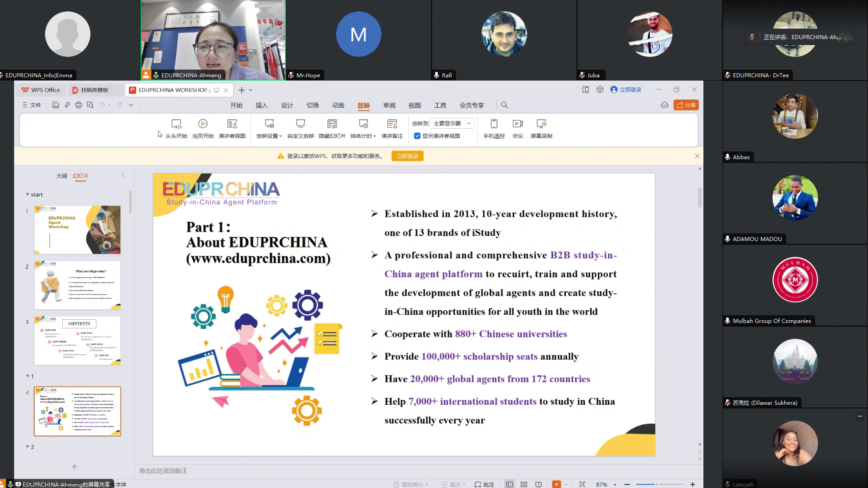The height and width of the screenshot is (488, 868).
Task: Click the new tab plus icon
Action: click(241, 90)
